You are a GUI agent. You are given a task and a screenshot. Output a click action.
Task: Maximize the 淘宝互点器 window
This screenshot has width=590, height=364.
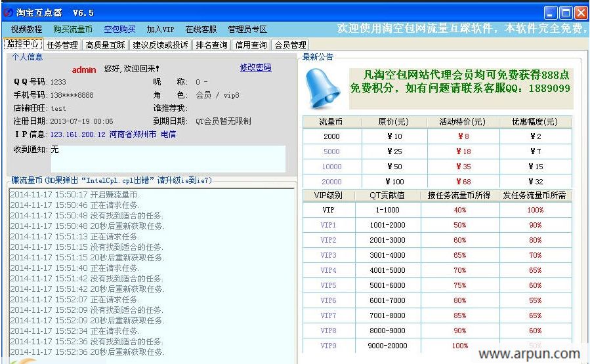566,12
